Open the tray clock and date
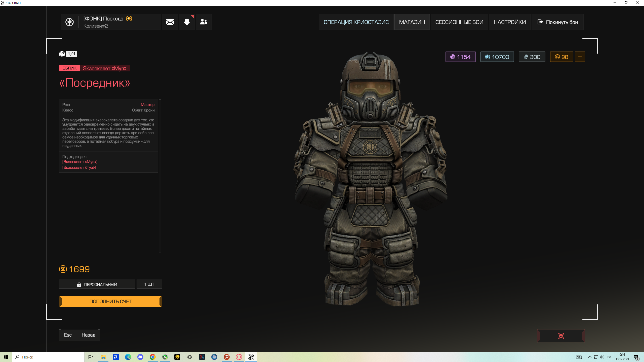Image resolution: width=644 pixels, height=362 pixels. (622, 357)
